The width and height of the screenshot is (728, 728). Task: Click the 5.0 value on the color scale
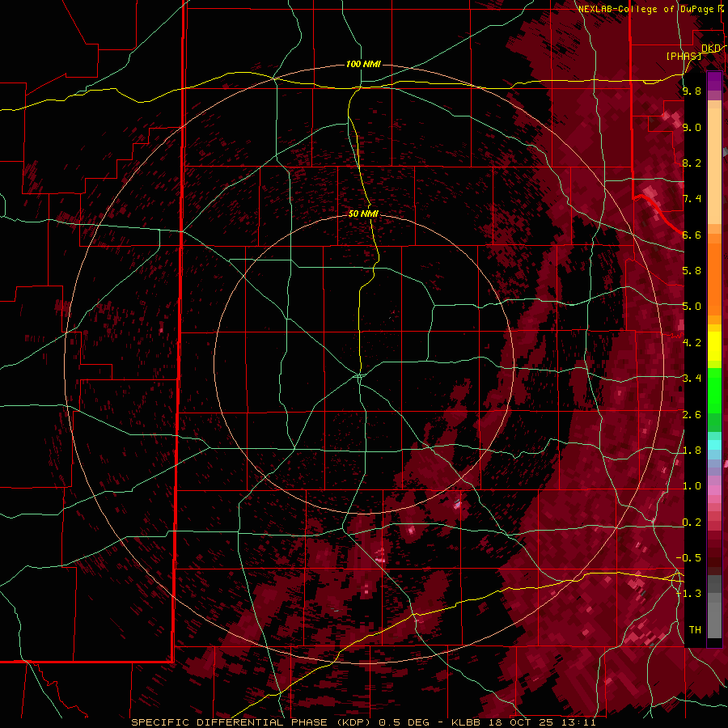point(692,307)
